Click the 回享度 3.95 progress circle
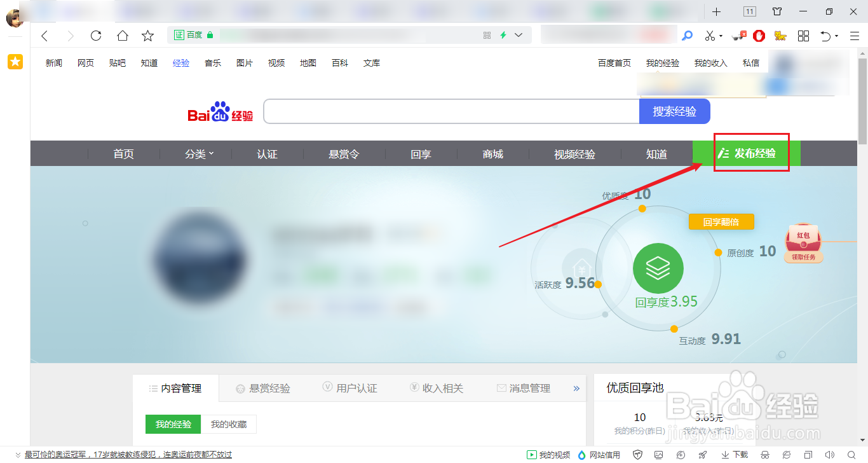Image resolution: width=868 pixels, height=463 pixels. pos(658,268)
